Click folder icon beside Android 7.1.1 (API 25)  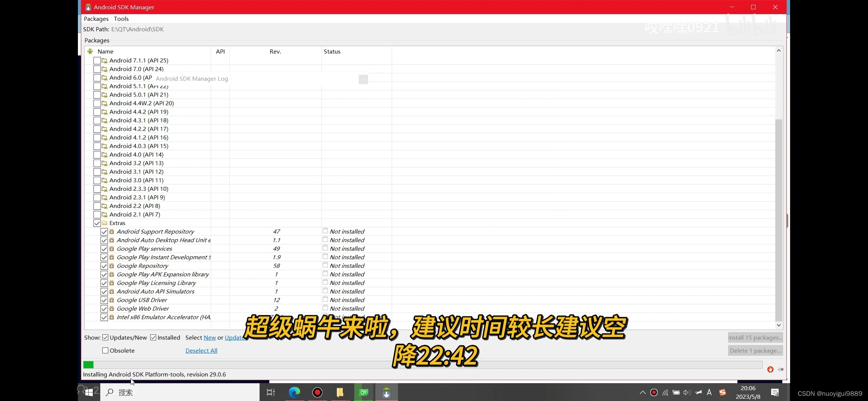105,61
